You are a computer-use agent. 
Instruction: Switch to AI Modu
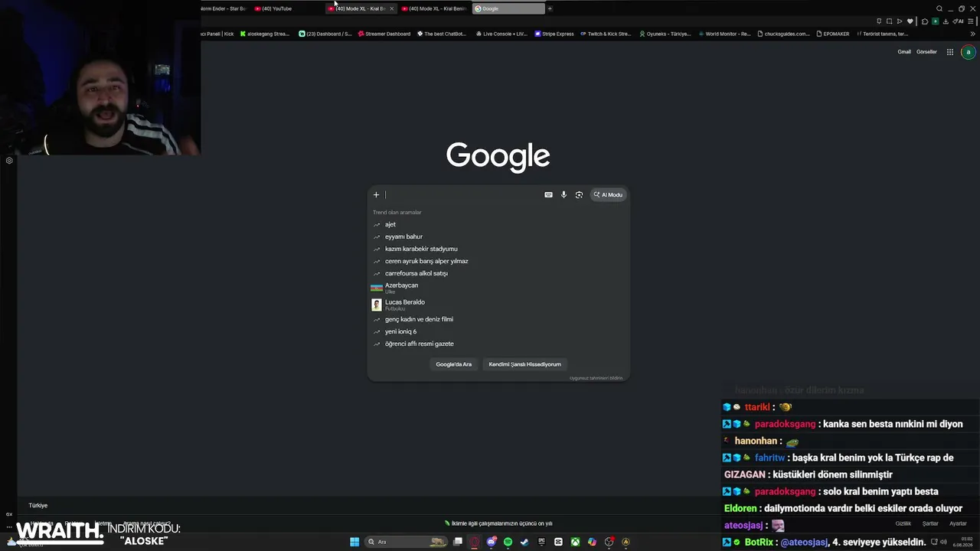tap(608, 195)
